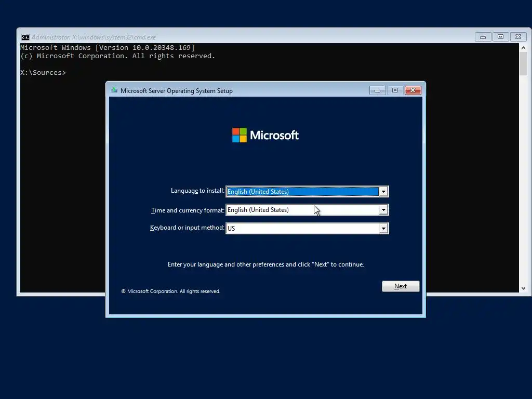Select the Time and currency format field

point(307,210)
